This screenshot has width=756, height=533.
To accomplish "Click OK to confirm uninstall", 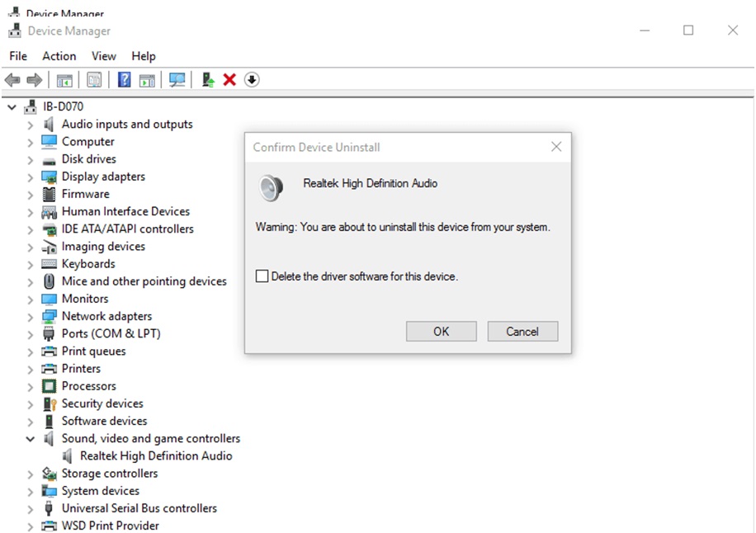I will [442, 332].
